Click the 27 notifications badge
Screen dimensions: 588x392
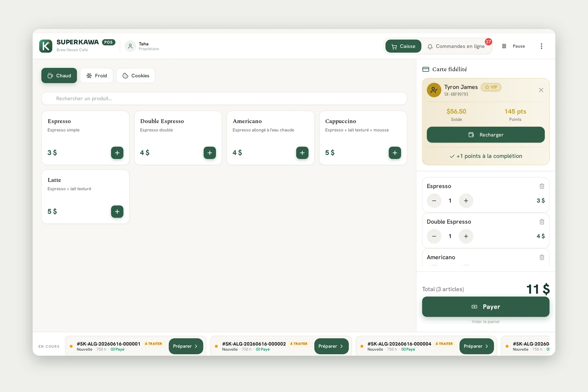(x=488, y=42)
